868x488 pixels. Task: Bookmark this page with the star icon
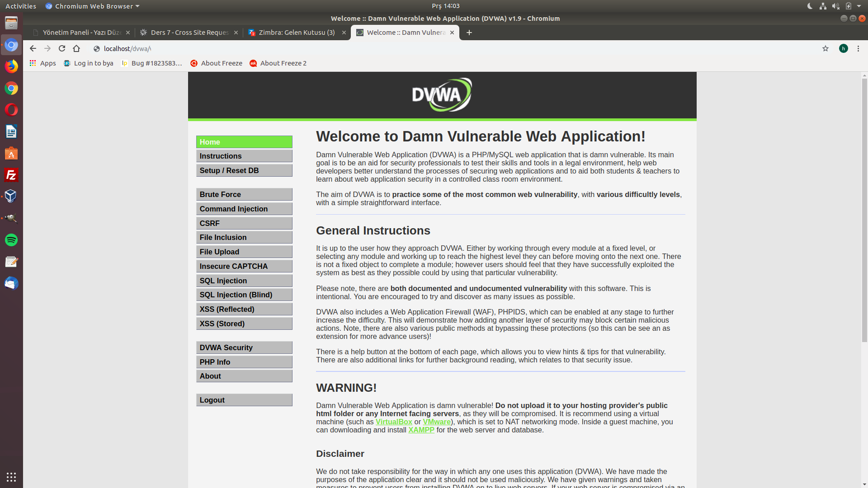(826, 48)
